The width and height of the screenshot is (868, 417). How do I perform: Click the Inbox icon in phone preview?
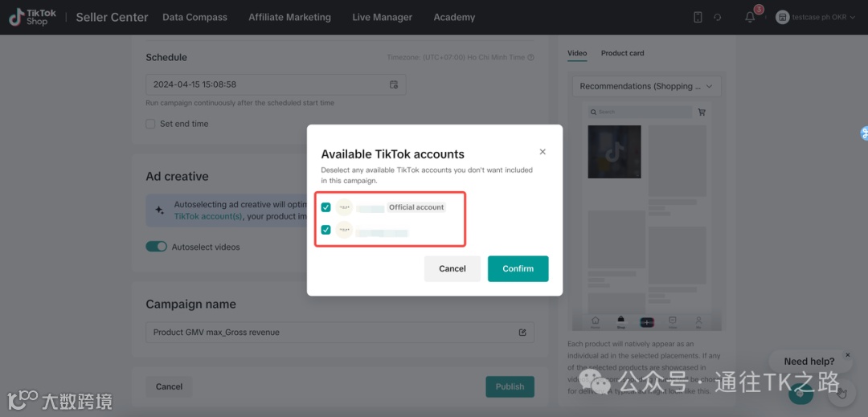[673, 321]
